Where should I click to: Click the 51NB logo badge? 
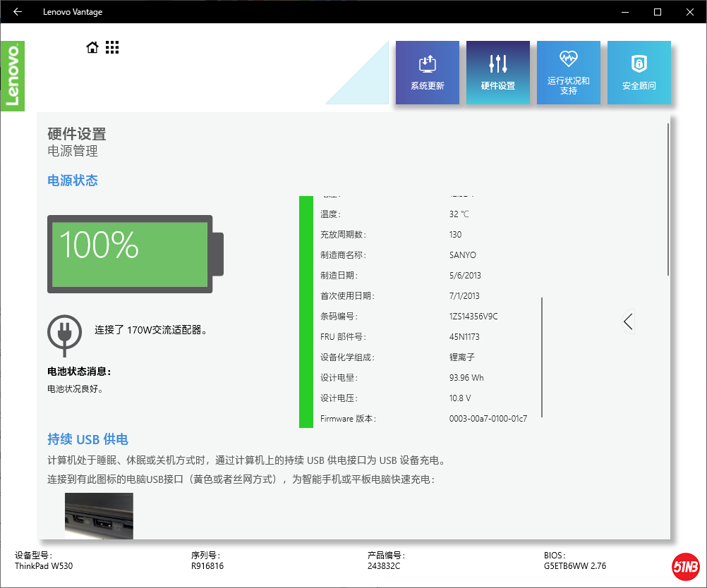(684, 566)
